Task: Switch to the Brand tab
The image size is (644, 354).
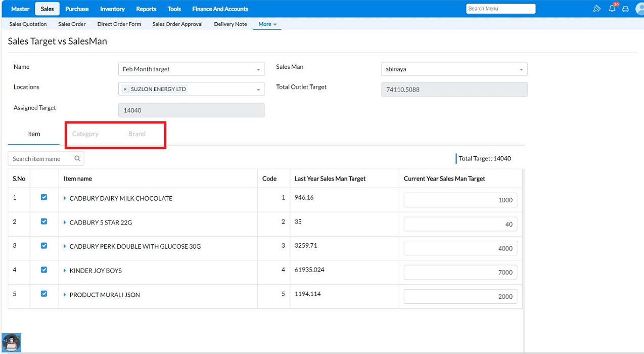Action: (137, 134)
